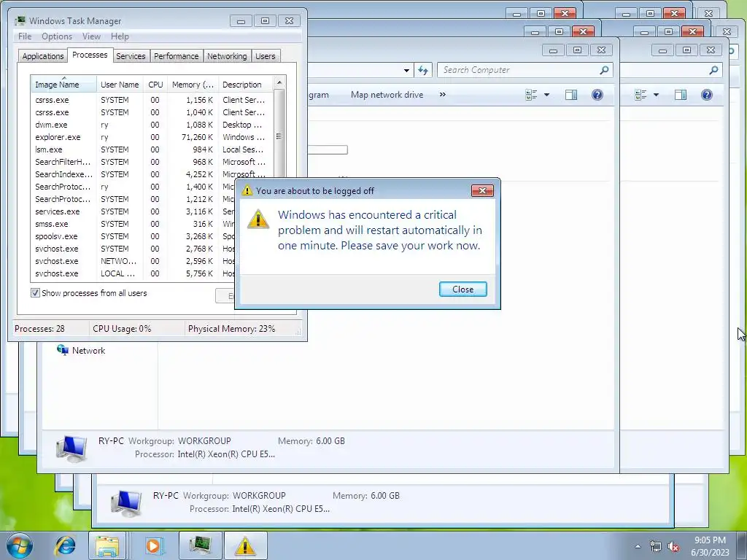Select the lsm.exe process row

152,149
